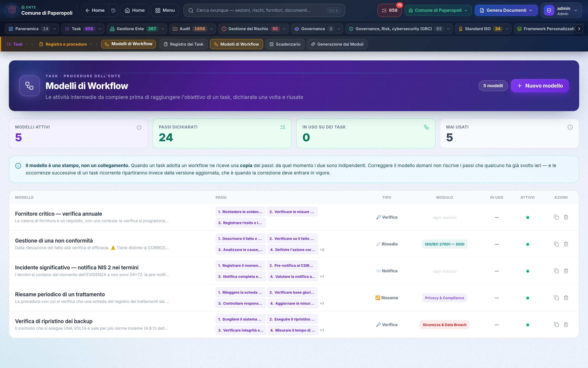This screenshot has width=588, height=368.
Task: Open the Menu button in the top bar
Action: point(165,10)
